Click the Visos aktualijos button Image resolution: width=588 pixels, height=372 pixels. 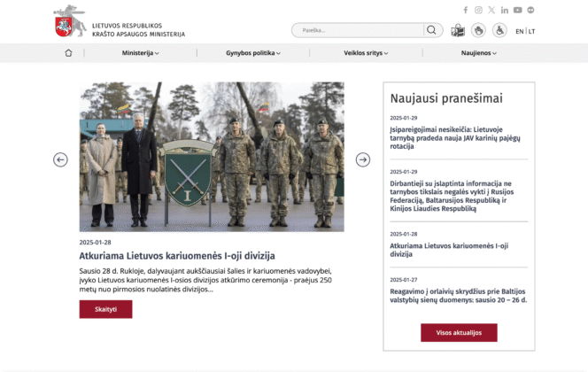(459, 333)
